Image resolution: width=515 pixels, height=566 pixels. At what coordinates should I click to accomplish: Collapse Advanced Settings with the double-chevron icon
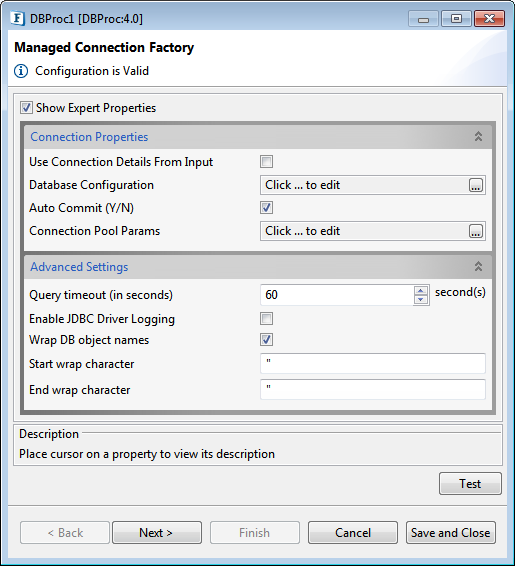point(478,266)
